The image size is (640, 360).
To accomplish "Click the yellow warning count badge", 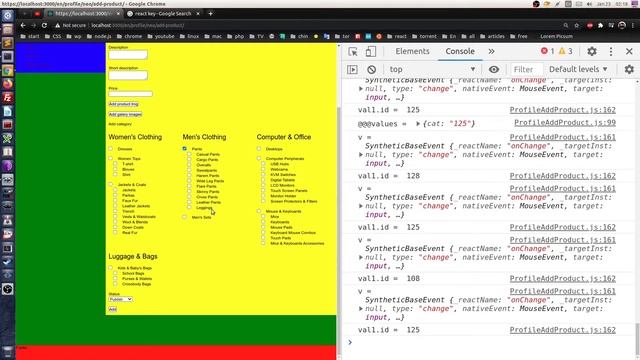I will click(x=565, y=51).
